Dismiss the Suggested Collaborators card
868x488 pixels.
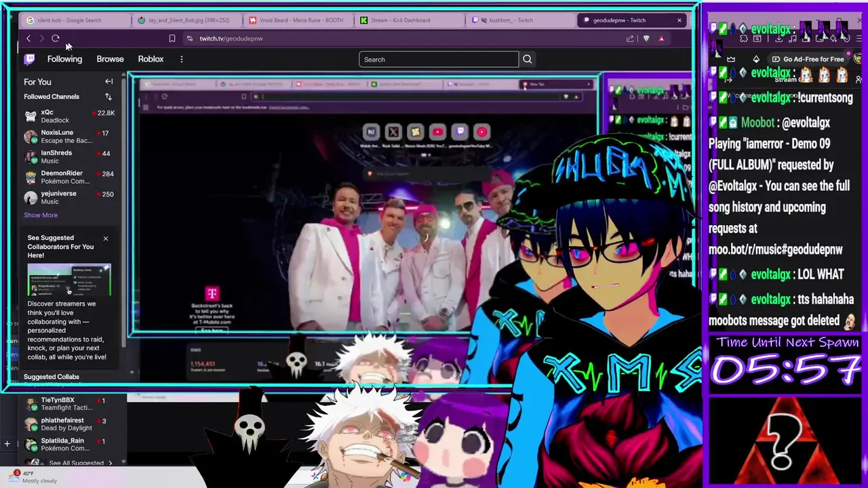(106, 239)
